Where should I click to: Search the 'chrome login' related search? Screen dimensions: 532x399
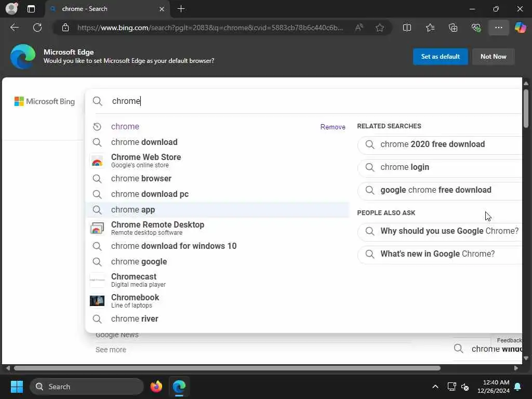[x=440, y=167]
